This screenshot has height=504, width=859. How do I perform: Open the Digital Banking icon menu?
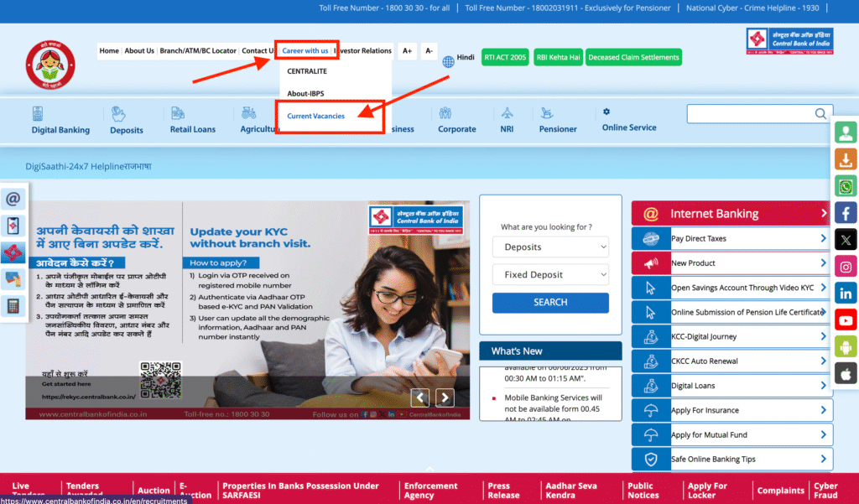click(37, 113)
